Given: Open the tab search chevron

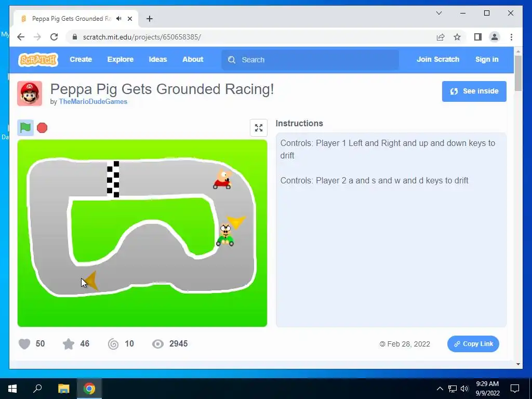Looking at the screenshot, I should click(x=438, y=13).
